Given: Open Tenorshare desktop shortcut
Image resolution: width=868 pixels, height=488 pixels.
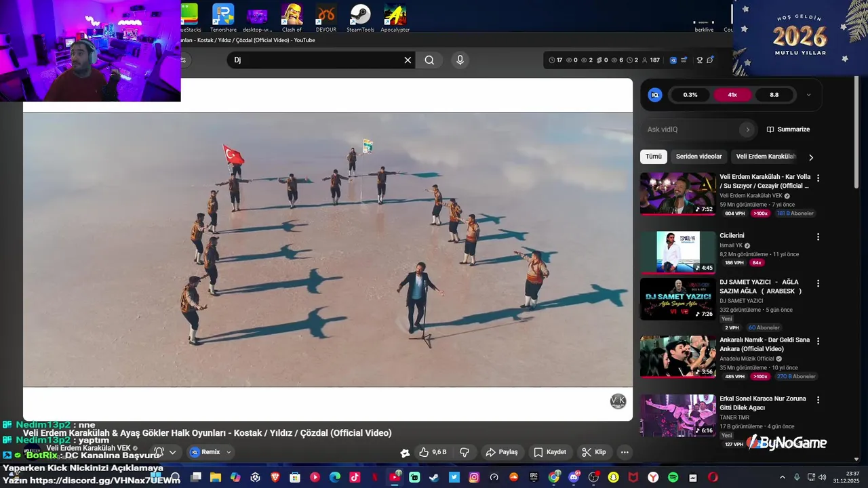Looking at the screenshot, I should [223, 18].
